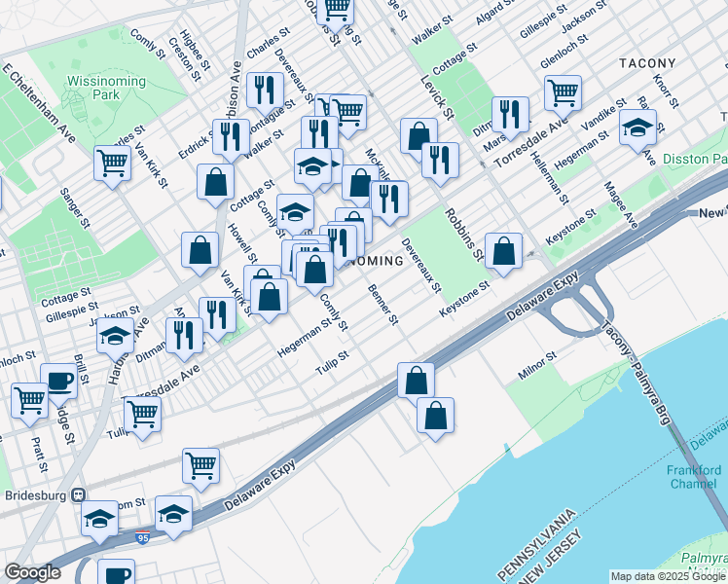Image resolution: width=728 pixels, height=584 pixels.
Task: Click the coffee cup marker near Brill St
Action: [x=59, y=384]
